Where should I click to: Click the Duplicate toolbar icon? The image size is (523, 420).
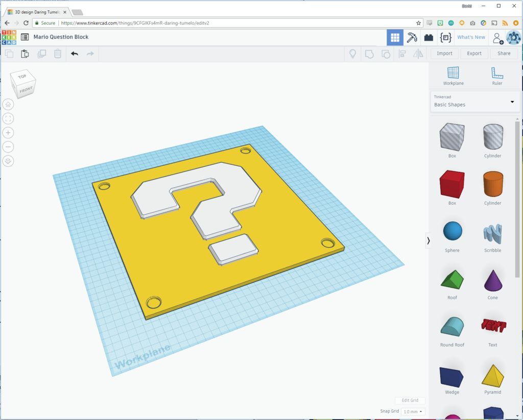tap(41, 54)
